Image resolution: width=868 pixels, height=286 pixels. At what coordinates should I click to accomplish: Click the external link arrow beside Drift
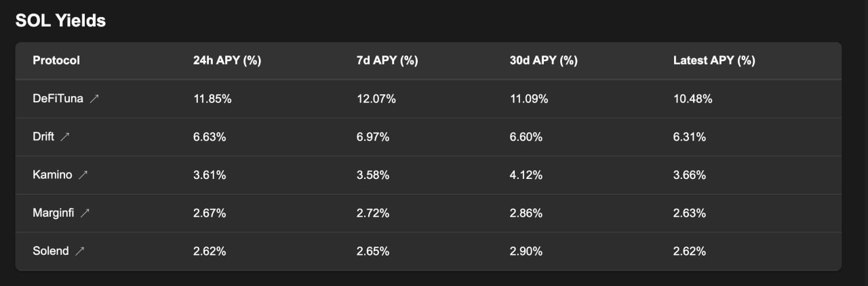point(65,137)
